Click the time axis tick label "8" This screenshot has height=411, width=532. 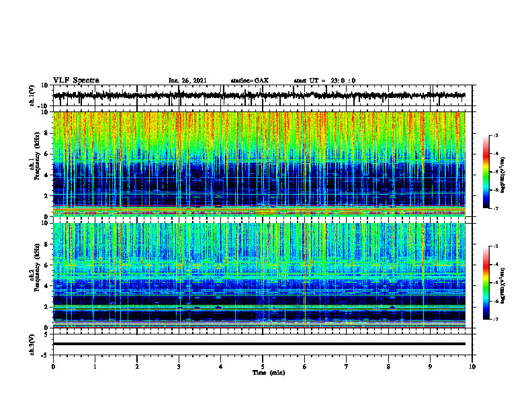pos(388,367)
